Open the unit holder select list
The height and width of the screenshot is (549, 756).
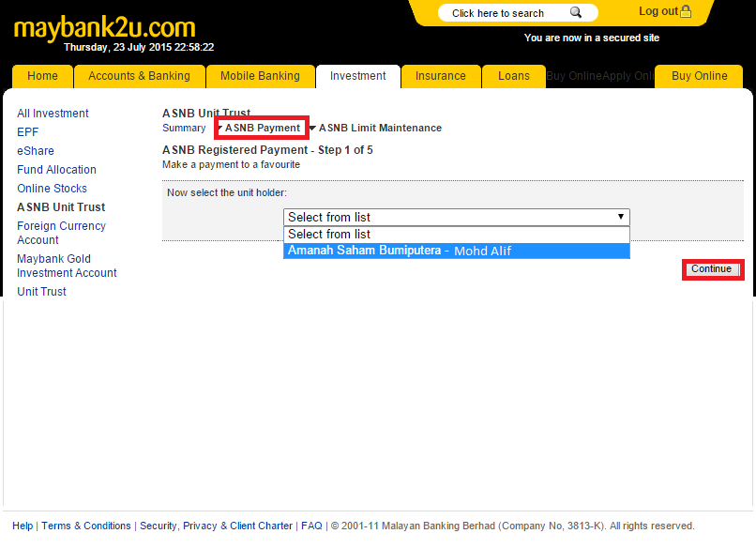457,217
